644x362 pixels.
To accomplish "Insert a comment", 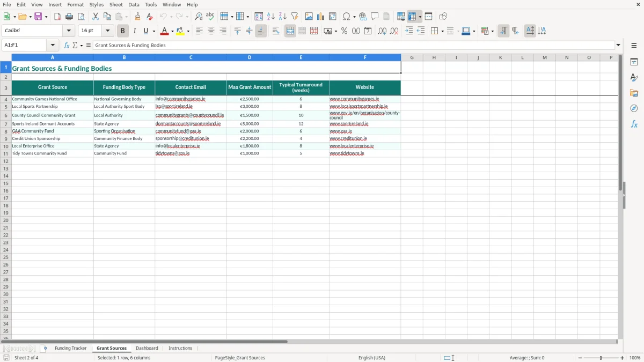I will pyautogui.click(x=375, y=17).
